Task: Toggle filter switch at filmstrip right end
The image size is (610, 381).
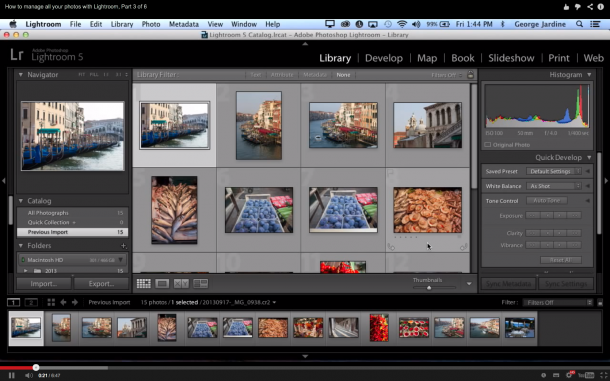Action: pos(600,302)
